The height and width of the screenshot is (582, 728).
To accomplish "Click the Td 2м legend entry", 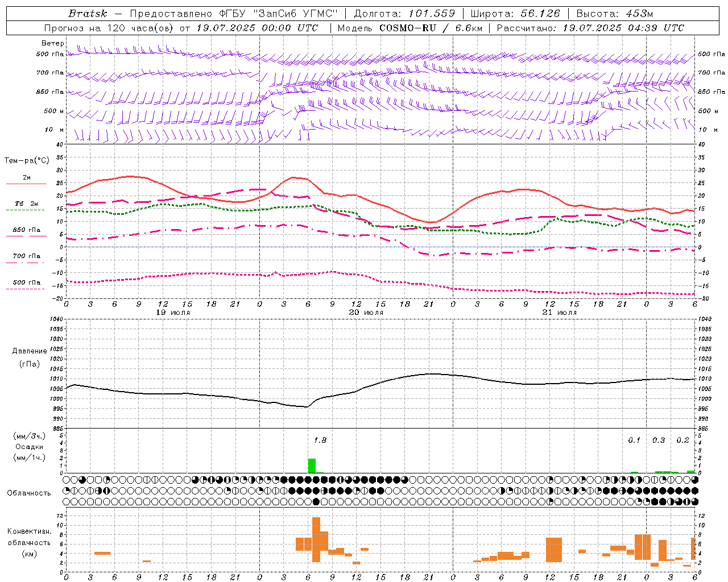I will coord(26,203).
